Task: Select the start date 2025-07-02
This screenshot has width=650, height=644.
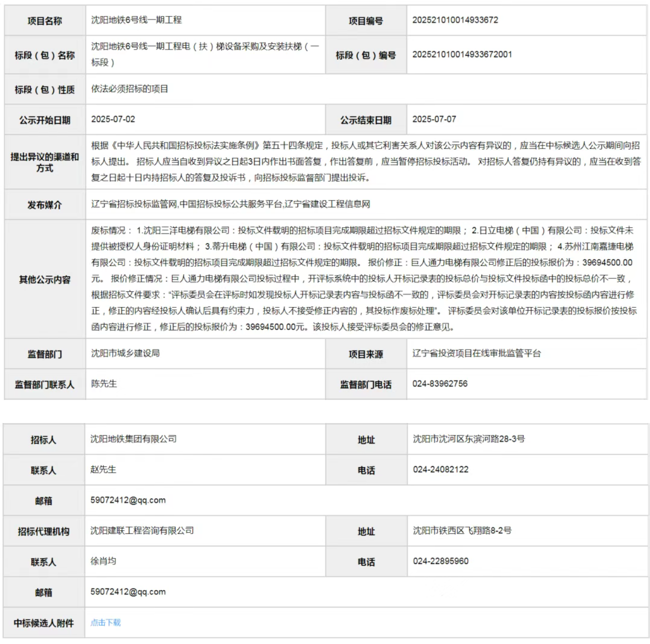Action: point(113,119)
